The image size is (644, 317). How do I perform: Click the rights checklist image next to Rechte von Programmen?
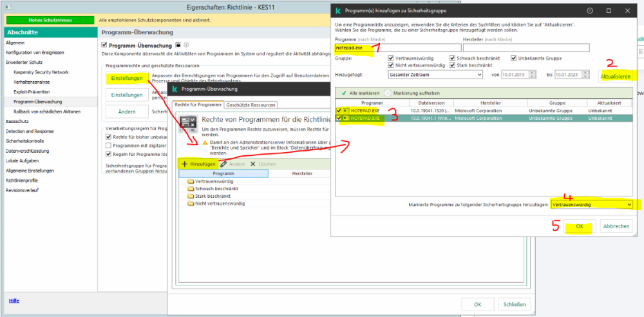(189, 124)
